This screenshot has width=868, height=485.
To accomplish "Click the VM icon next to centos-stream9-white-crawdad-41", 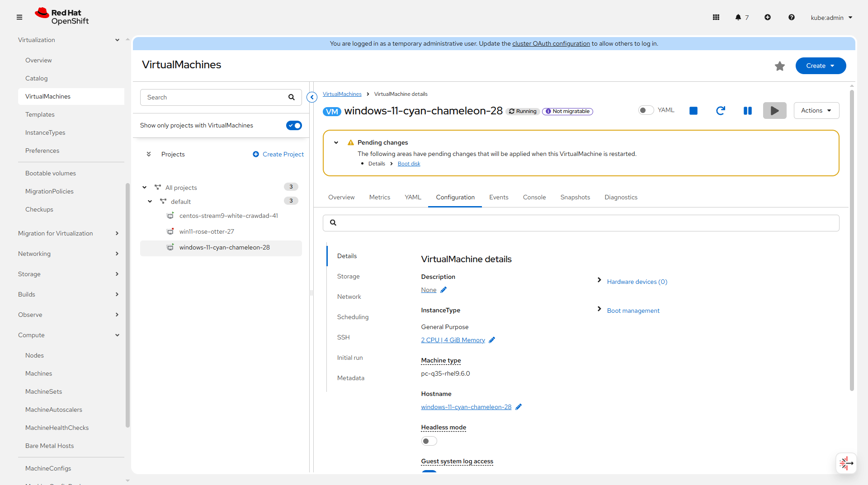I will tap(170, 216).
